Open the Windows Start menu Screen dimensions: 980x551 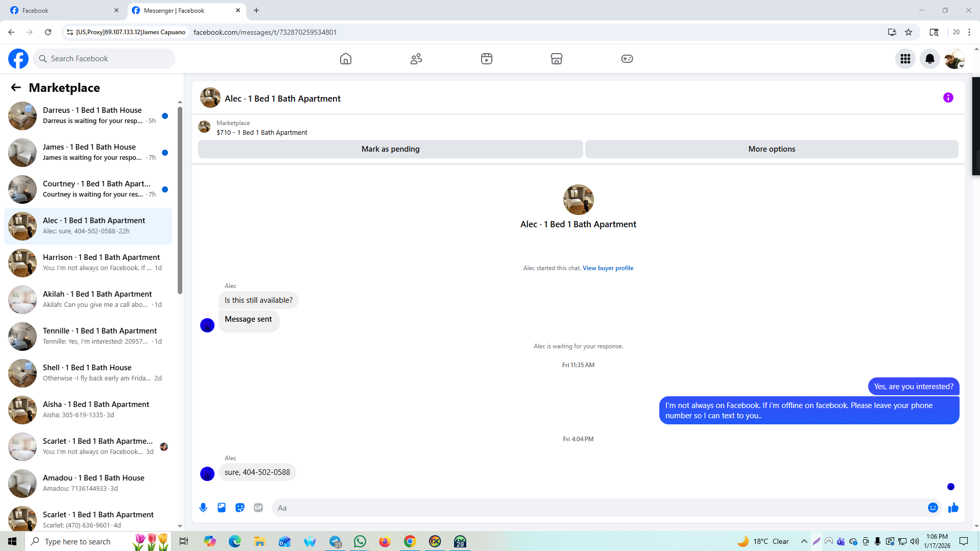12,541
